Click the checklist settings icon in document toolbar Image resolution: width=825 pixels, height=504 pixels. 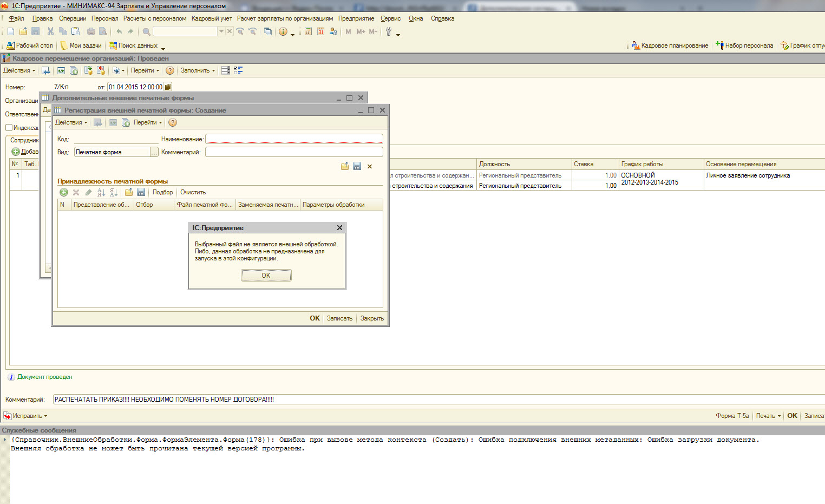coord(238,70)
